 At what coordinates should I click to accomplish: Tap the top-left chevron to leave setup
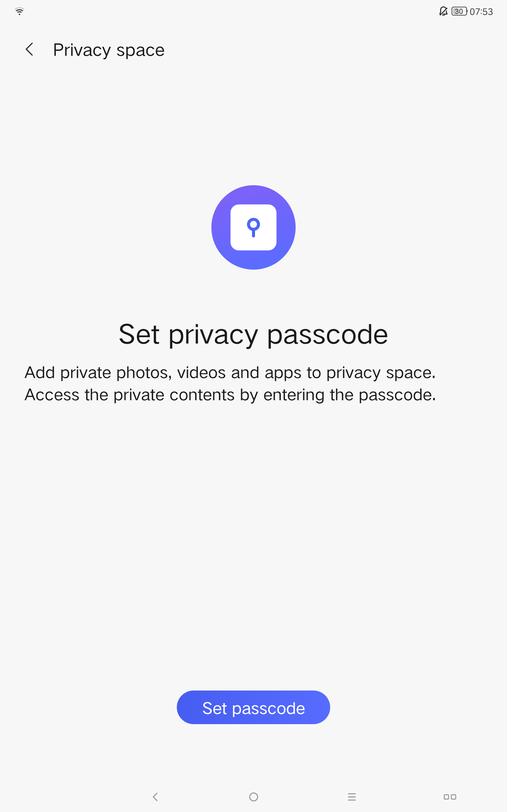coord(29,49)
